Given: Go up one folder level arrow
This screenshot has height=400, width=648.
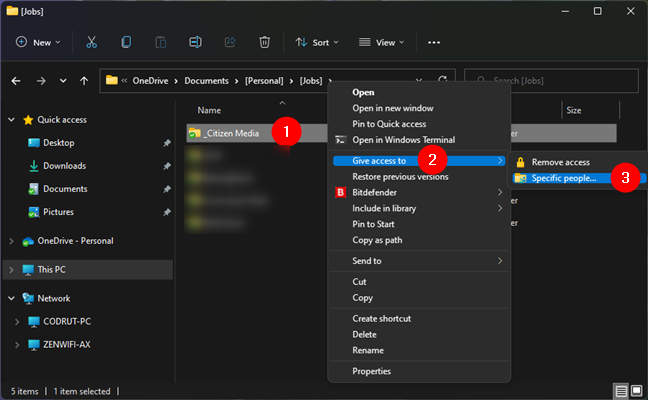Looking at the screenshot, I should [84, 81].
